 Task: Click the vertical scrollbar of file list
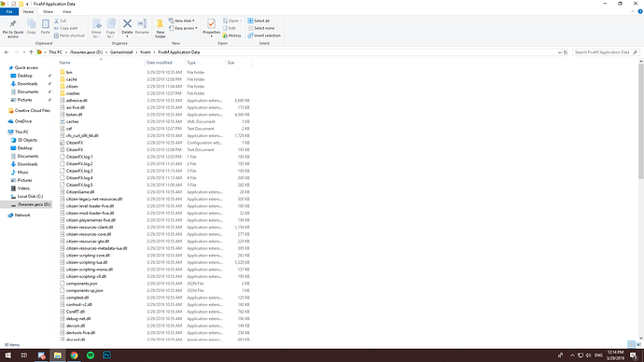click(640, 121)
